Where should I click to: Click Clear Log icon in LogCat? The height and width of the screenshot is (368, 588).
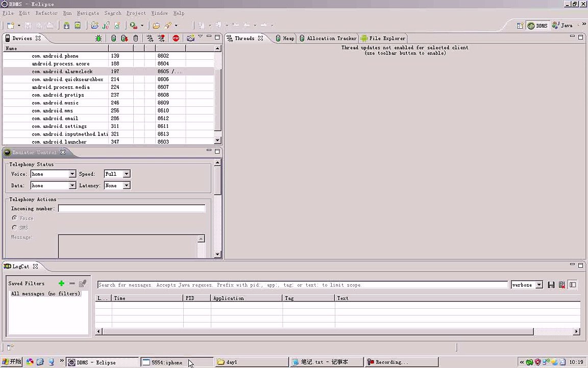tap(562, 285)
